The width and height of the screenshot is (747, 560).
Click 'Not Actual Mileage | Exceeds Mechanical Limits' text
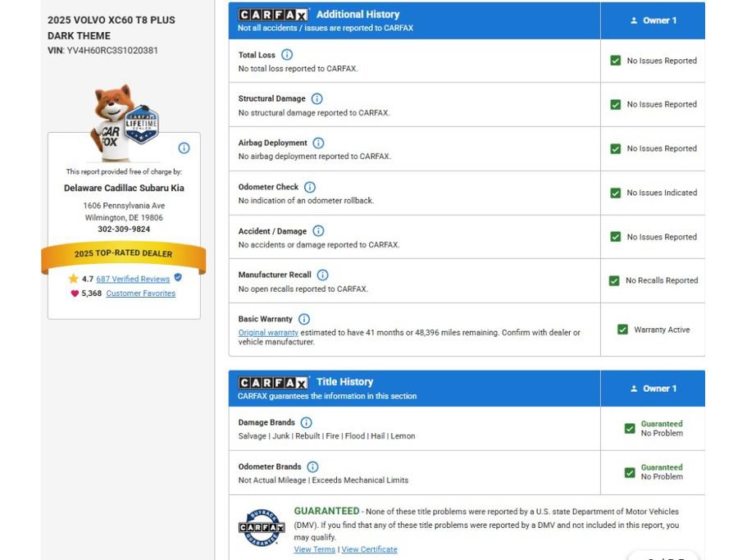pos(323,480)
